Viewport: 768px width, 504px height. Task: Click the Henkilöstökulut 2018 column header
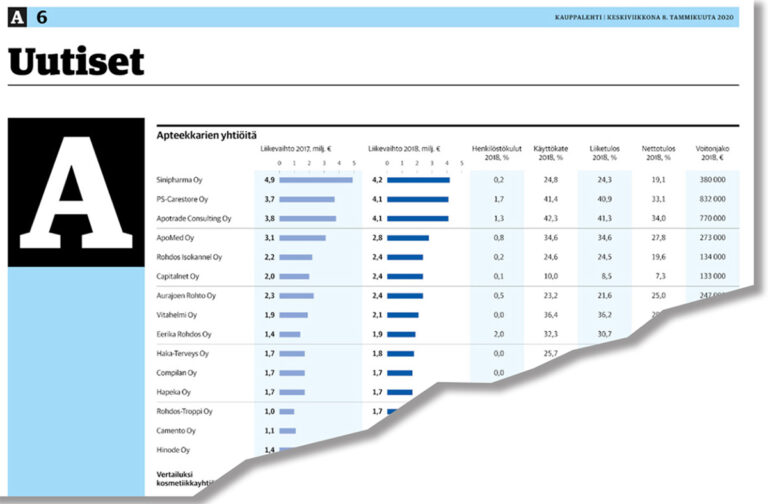(497, 153)
